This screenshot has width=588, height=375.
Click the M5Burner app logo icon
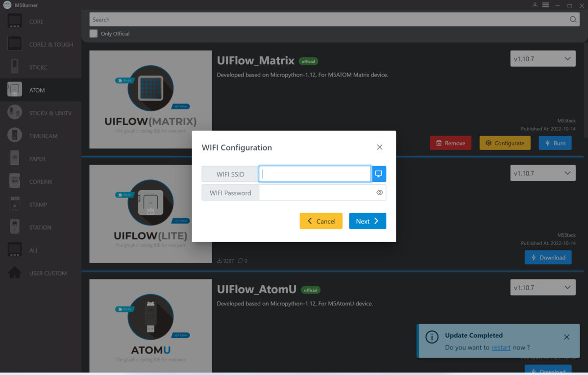(x=7, y=5)
